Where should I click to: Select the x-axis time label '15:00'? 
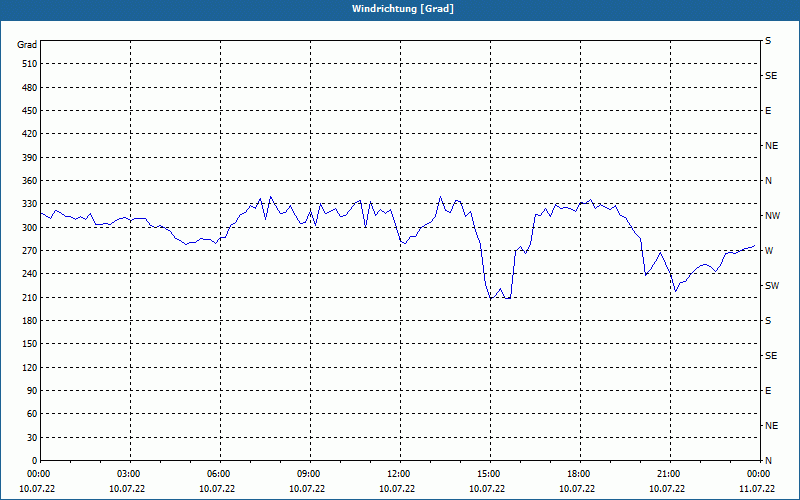coord(488,474)
